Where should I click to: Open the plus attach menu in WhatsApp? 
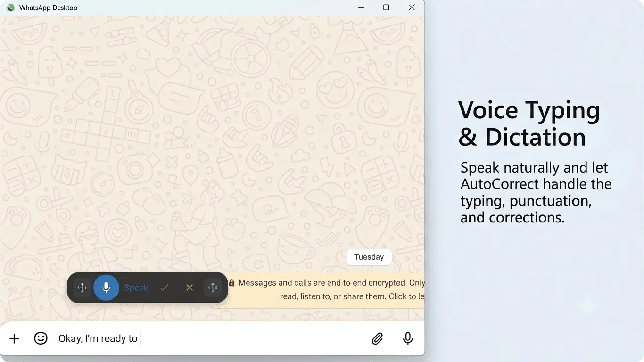point(14,338)
